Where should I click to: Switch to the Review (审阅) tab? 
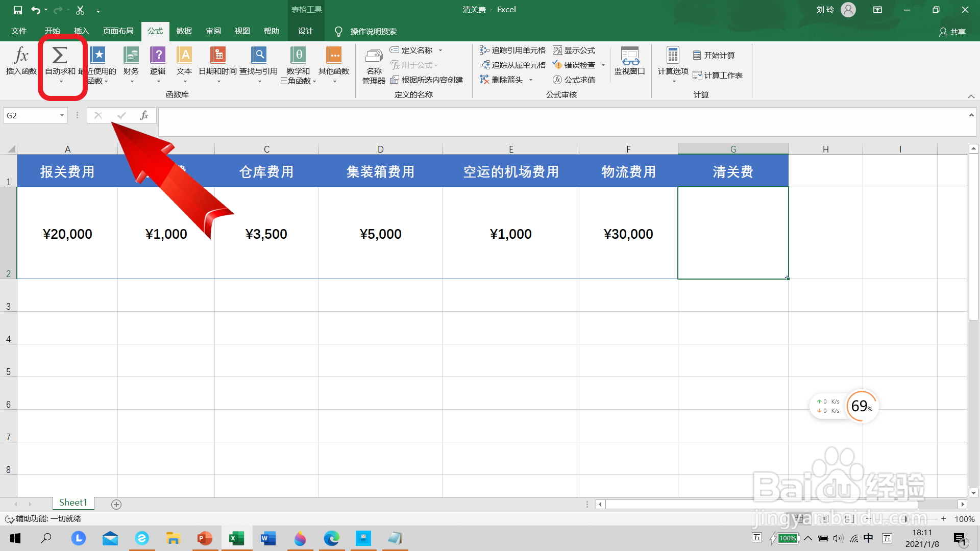(213, 31)
